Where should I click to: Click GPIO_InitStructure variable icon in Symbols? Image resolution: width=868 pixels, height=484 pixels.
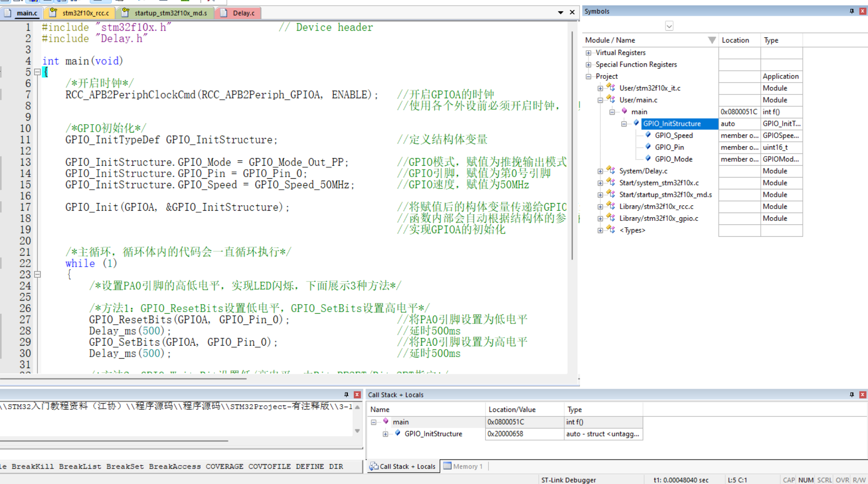click(x=636, y=123)
